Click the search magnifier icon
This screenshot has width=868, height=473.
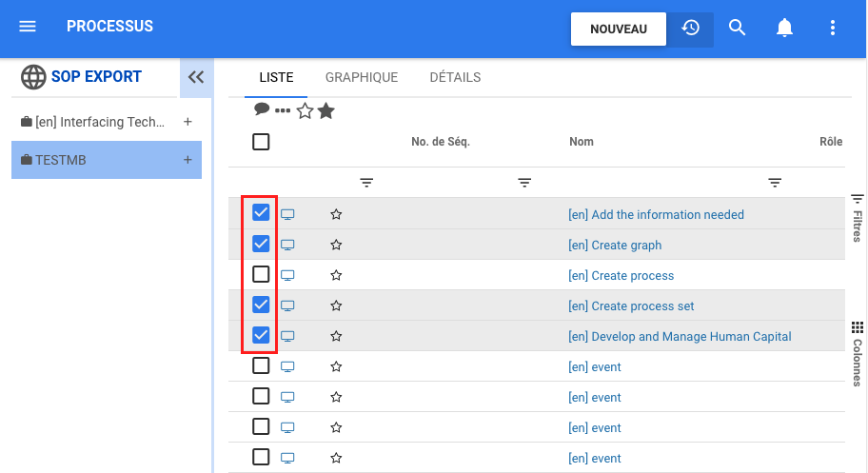pos(737,28)
